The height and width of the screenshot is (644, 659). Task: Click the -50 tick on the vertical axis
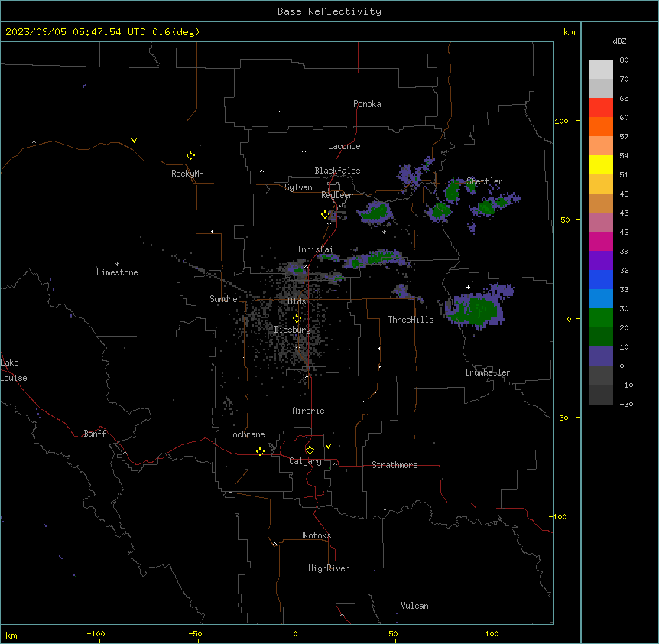coord(560,418)
